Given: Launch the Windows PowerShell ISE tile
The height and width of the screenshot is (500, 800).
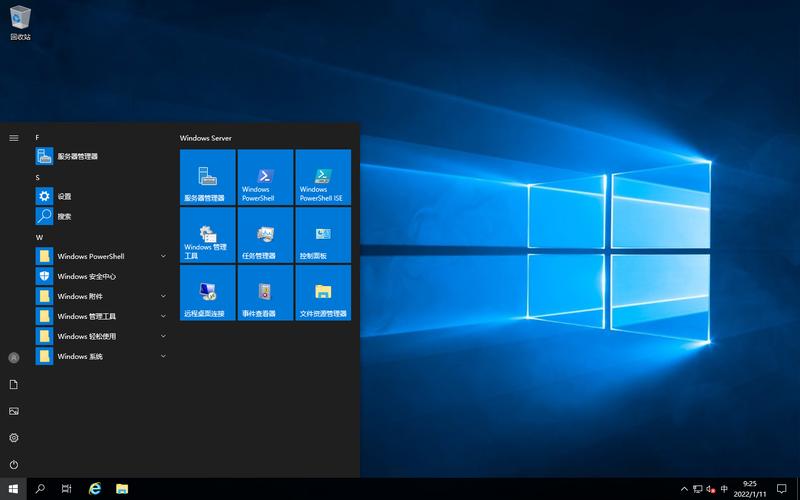Looking at the screenshot, I should pos(323,177).
